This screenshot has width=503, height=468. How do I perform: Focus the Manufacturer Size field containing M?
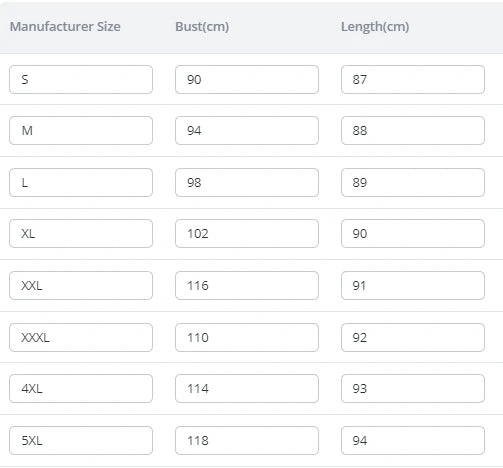[81, 130]
